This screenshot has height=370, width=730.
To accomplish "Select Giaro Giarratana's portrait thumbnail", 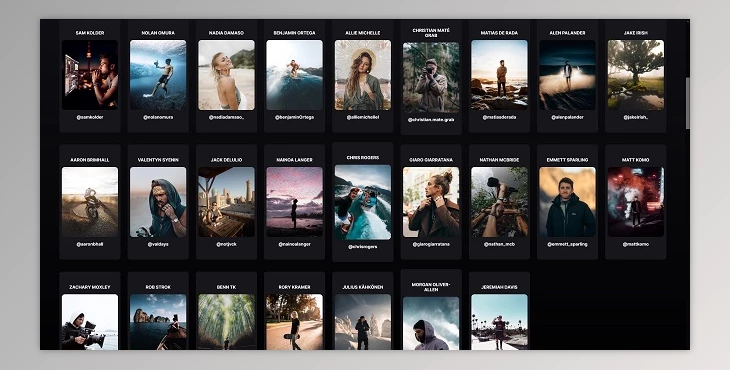I will tap(431, 202).
